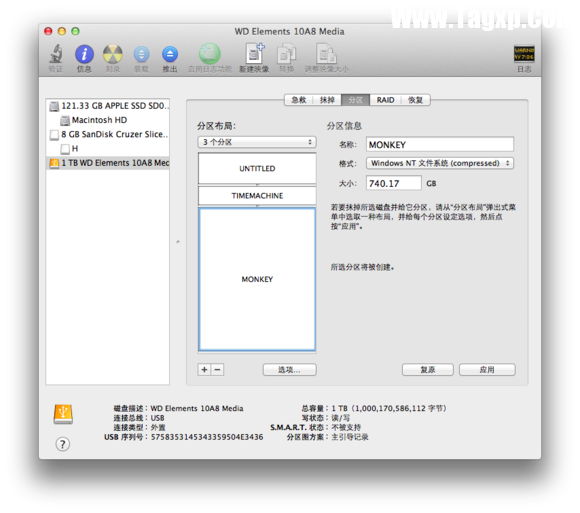Switch to the 分区 (Partition) tab
This screenshot has width=580, height=513.
click(x=355, y=100)
